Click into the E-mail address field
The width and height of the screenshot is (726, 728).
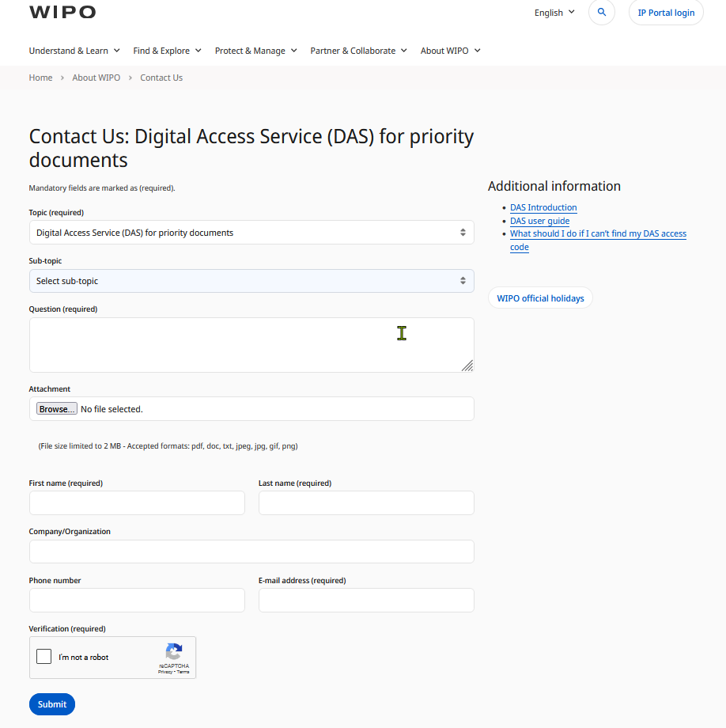point(366,600)
